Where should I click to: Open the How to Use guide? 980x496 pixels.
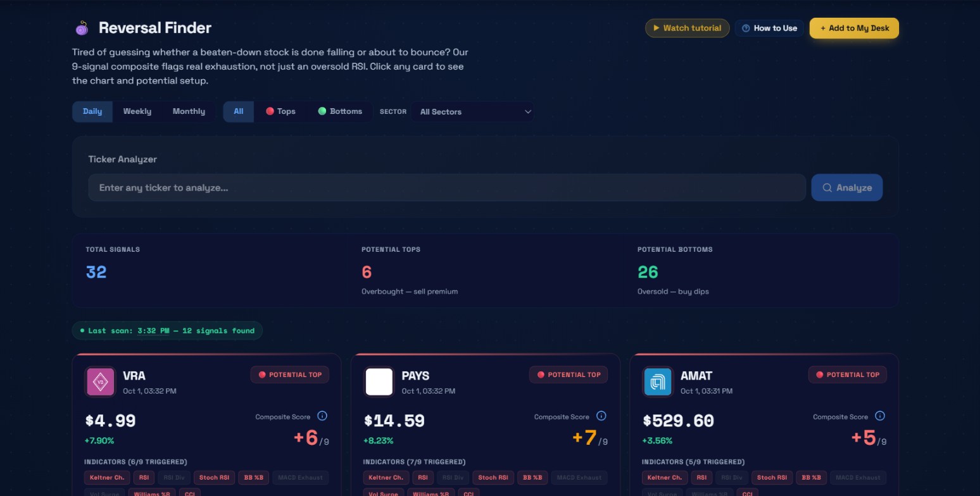click(770, 28)
